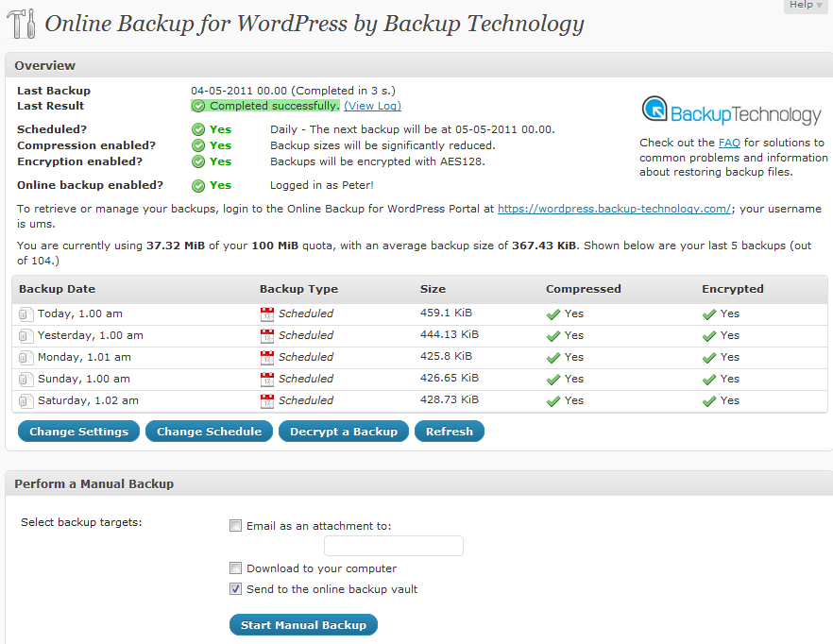The height and width of the screenshot is (644, 833).
Task: Click the file icon for Yesterday's backup
Action: tap(25, 336)
